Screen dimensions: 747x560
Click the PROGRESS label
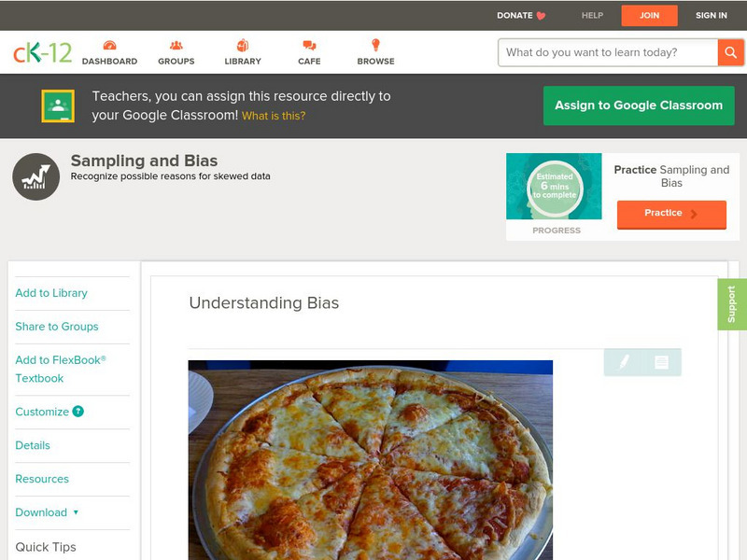pyautogui.click(x=556, y=231)
